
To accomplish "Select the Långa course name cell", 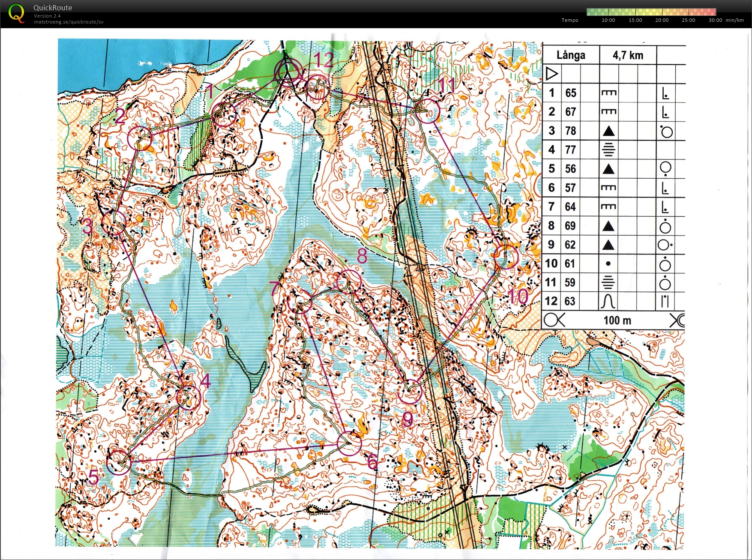I will 571,55.
